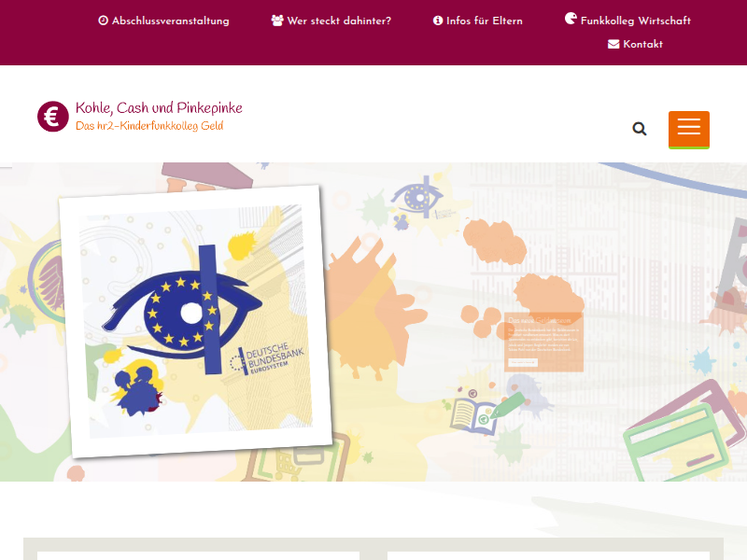Click the info circle icon

coord(438,21)
